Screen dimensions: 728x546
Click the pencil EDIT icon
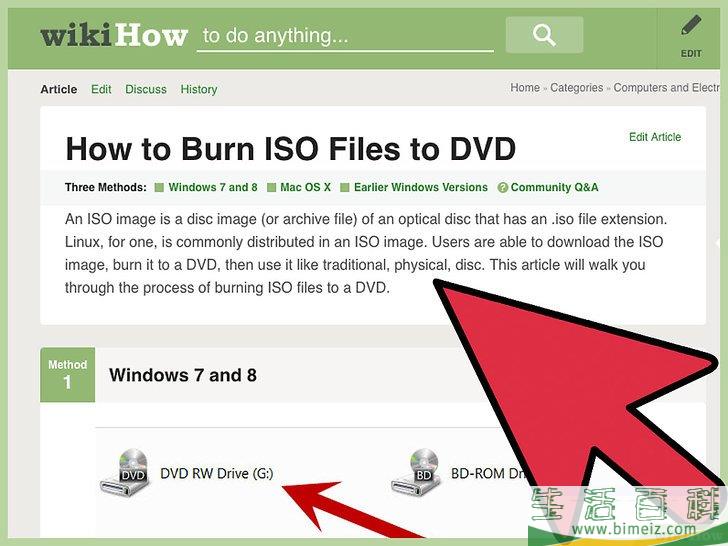(x=691, y=25)
